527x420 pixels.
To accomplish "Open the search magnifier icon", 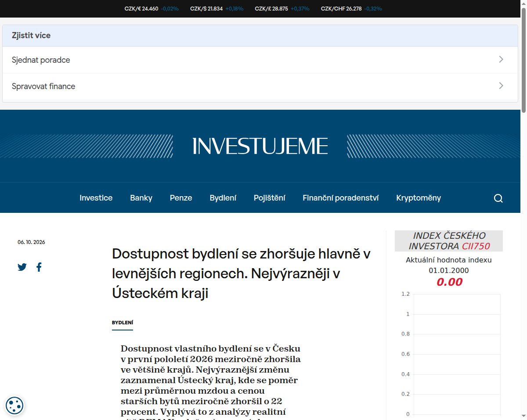I will pyautogui.click(x=498, y=198).
